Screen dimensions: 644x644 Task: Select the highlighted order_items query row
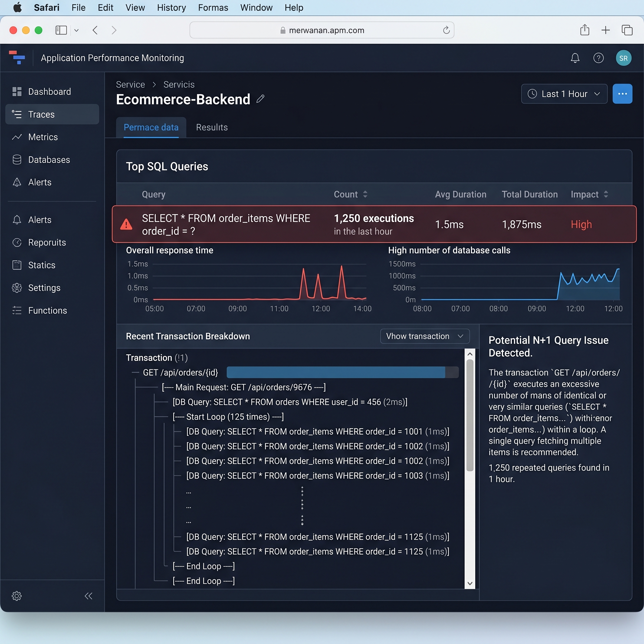click(374, 224)
